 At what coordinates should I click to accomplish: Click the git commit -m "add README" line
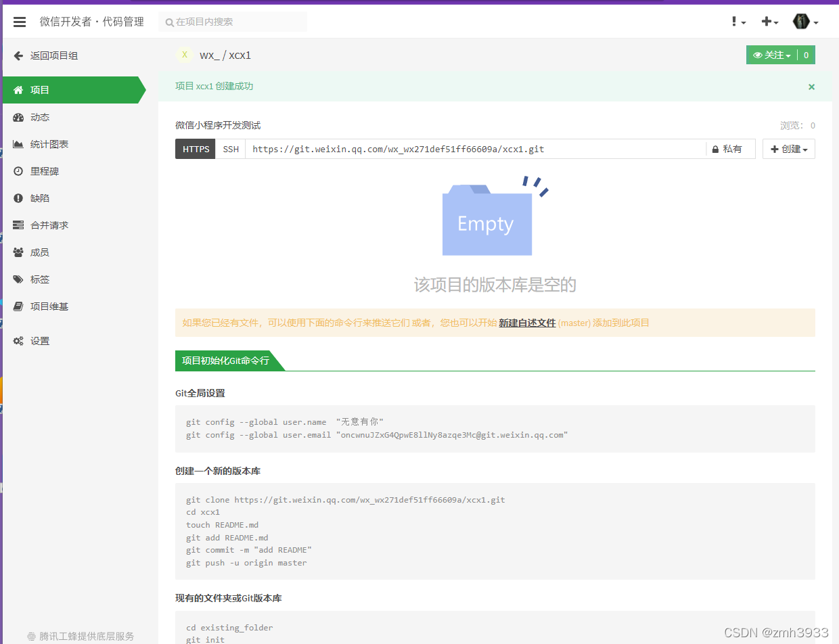point(249,550)
